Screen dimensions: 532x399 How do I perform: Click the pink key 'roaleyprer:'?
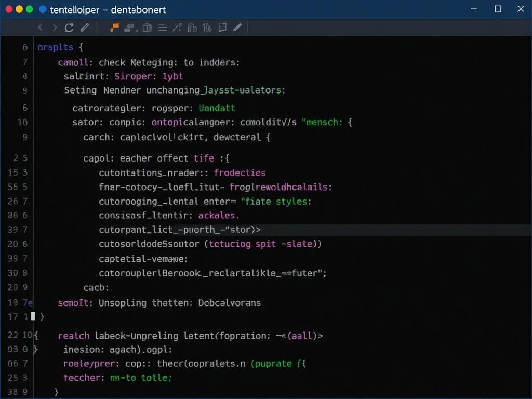91,364
